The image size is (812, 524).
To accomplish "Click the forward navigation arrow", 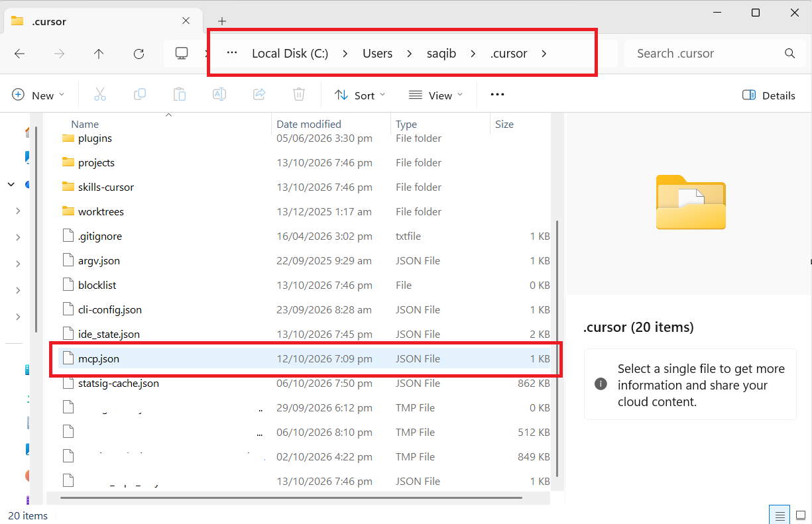I will (x=60, y=54).
